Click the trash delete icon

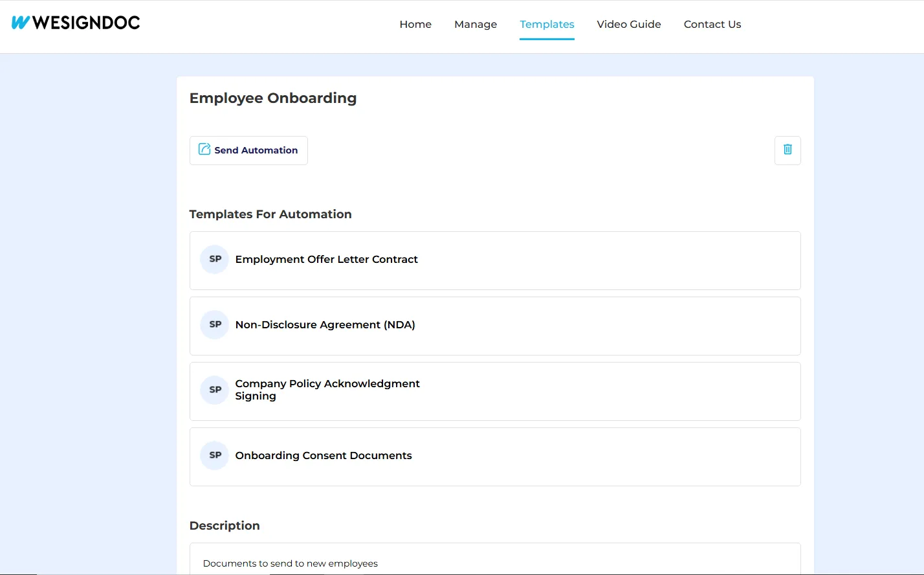coord(787,150)
